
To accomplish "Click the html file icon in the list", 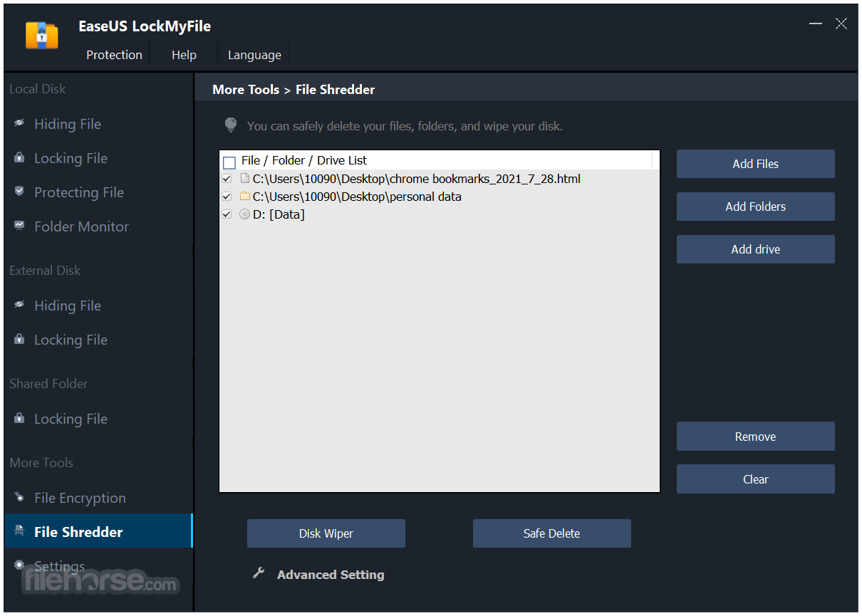I will pos(245,178).
